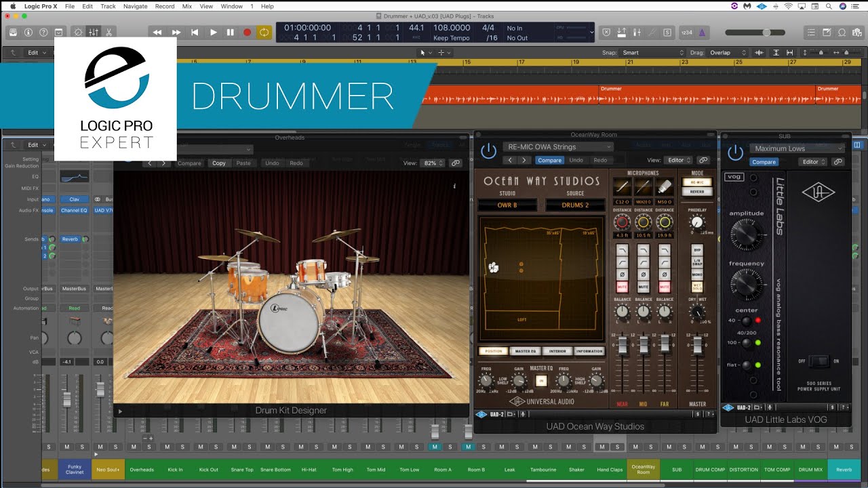Open Quick Help question mark icon
This screenshot has height=488, width=868.
[43, 32]
